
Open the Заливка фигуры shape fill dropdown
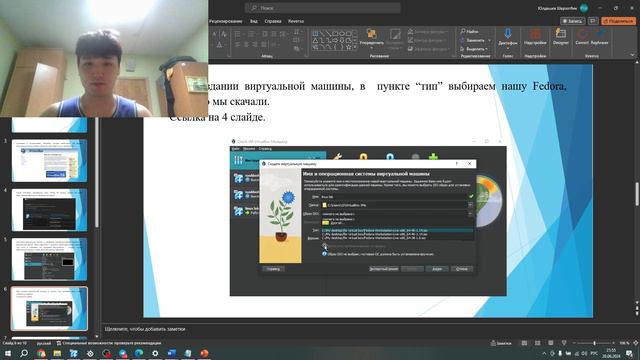tap(428, 31)
